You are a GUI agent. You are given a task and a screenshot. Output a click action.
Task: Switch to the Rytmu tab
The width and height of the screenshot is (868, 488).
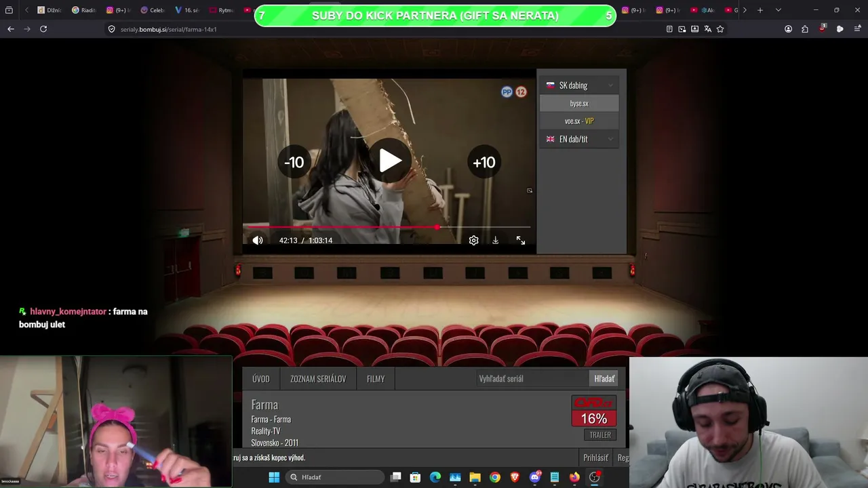(x=222, y=10)
